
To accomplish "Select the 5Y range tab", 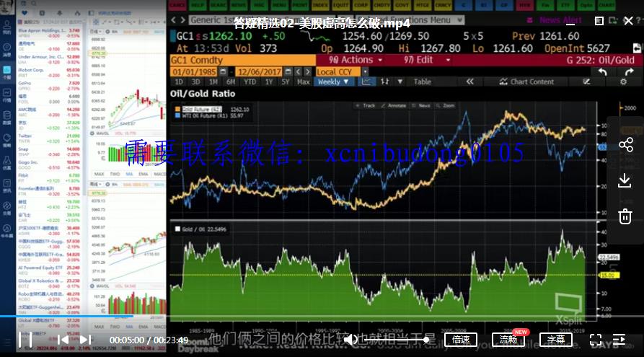I will [x=286, y=81].
